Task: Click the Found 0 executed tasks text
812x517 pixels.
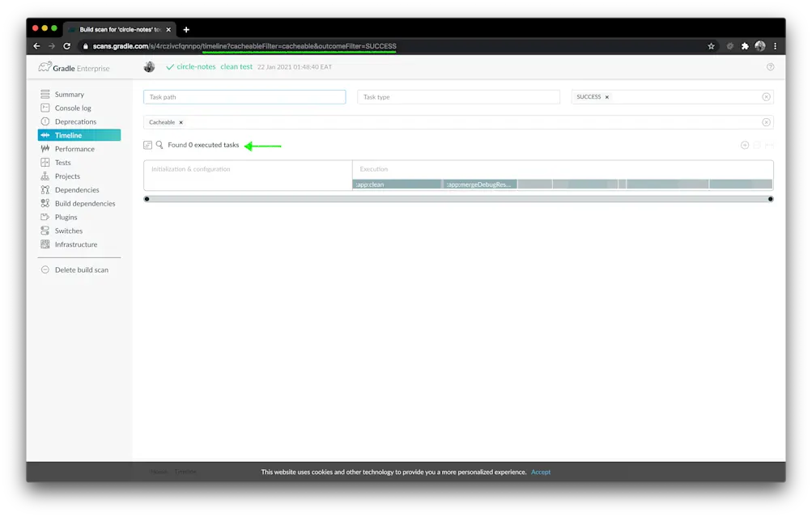Action: [x=203, y=145]
